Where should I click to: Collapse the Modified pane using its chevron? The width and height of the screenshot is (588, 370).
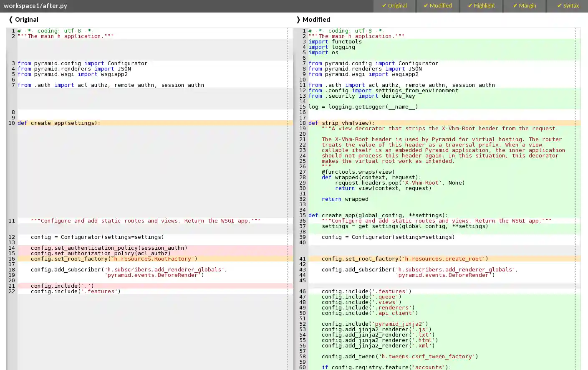(298, 19)
